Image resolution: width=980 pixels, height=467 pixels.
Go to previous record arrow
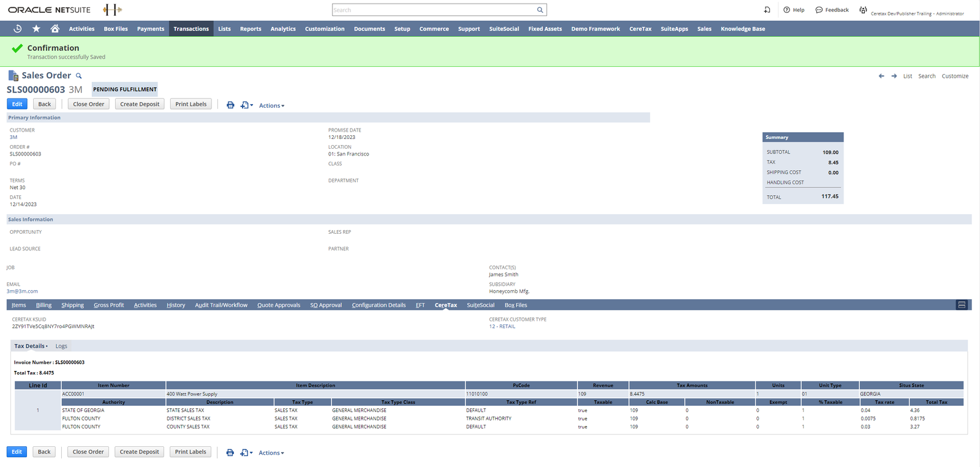coord(881,76)
